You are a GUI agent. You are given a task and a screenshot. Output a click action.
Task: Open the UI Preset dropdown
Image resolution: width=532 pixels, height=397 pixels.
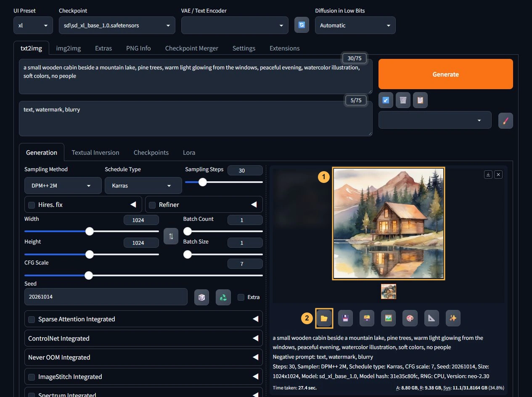[33, 25]
